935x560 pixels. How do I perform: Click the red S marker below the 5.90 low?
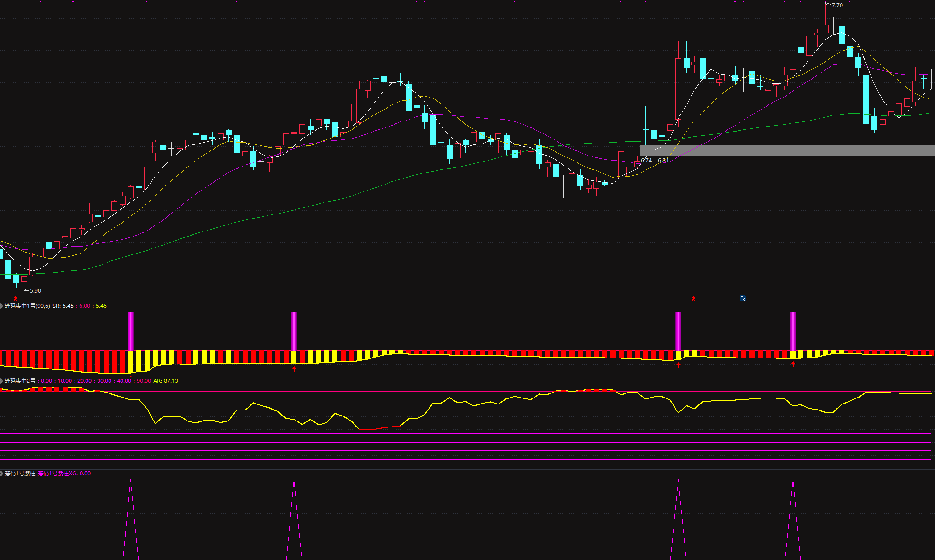point(16,299)
